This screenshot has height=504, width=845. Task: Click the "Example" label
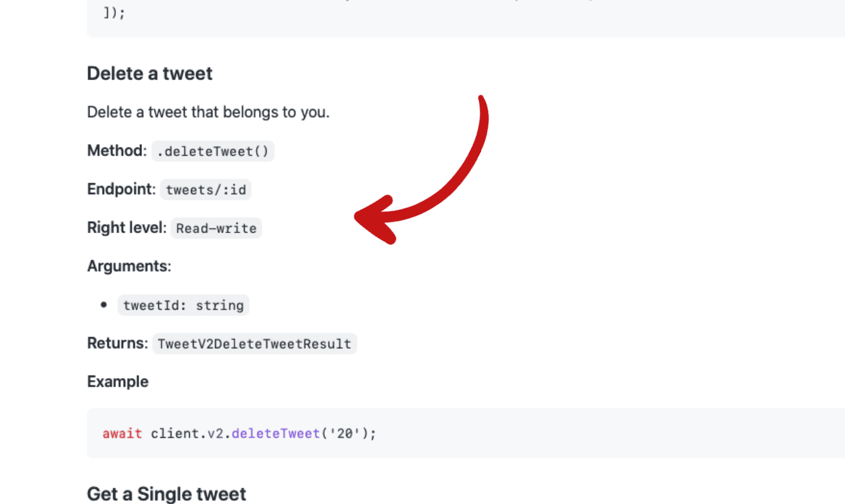(x=118, y=382)
